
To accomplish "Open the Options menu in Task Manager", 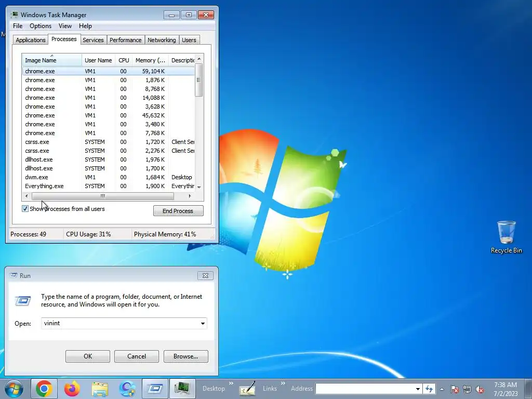I will click(41, 26).
